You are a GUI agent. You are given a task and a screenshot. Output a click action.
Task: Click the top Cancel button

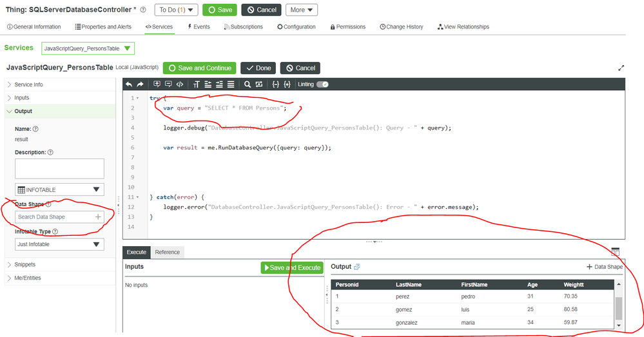(x=262, y=10)
